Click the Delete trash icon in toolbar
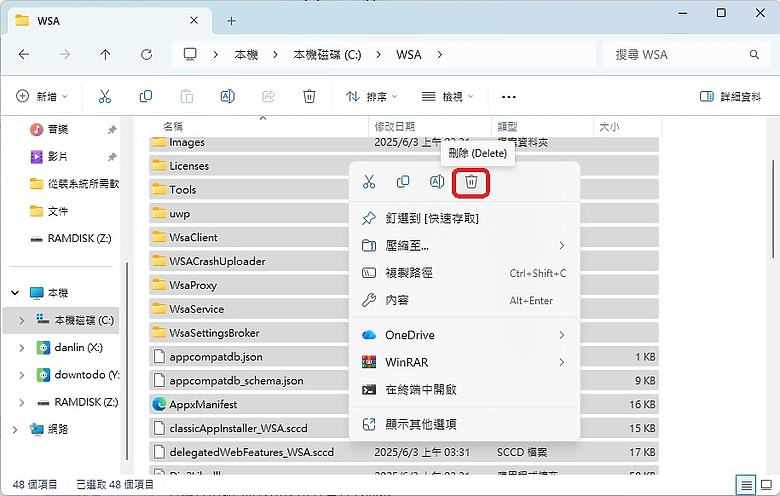 pyautogui.click(x=309, y=97)
